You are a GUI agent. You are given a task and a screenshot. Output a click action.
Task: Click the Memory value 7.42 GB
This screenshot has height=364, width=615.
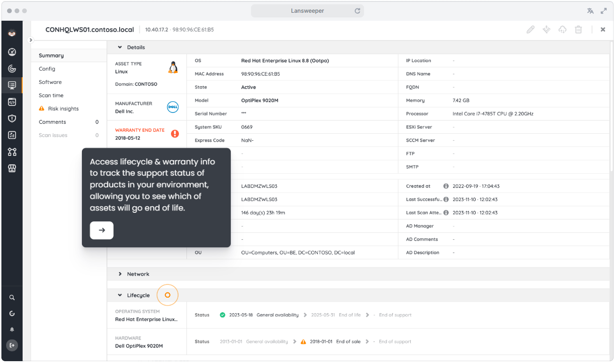coord(461,100)
